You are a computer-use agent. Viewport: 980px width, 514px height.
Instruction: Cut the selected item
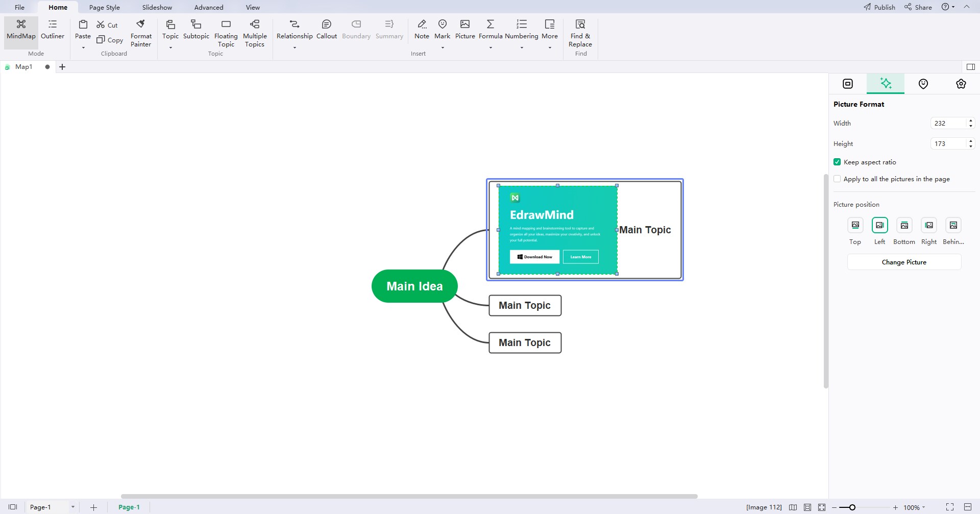coord(107,25)
